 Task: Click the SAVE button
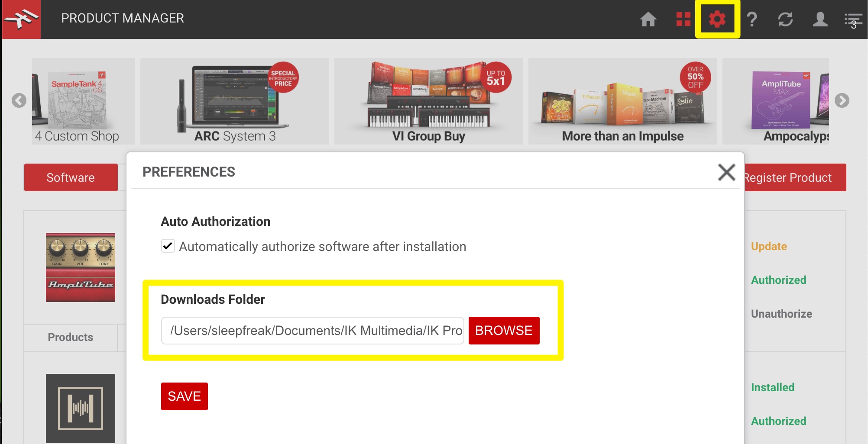184,396
